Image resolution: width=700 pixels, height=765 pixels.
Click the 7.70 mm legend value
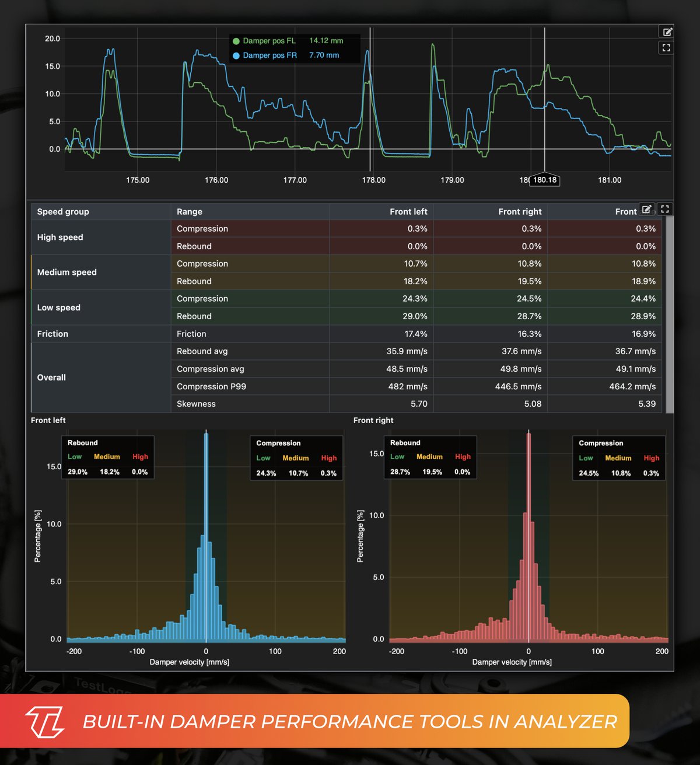pyautogui.click(x=324, y=55)
